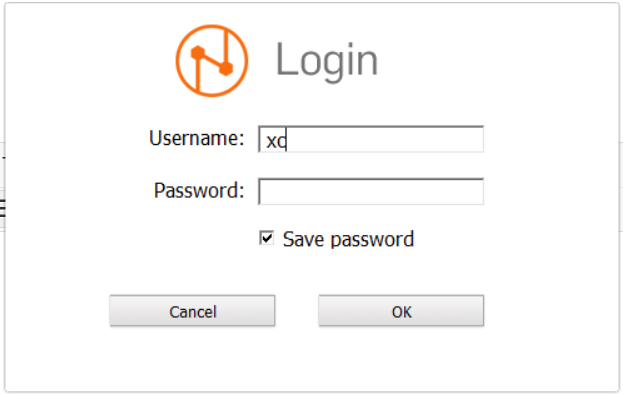Click the orange circular app logo
Image resolution: width=623 pixels, height=394 pixels.
[212, 61]
